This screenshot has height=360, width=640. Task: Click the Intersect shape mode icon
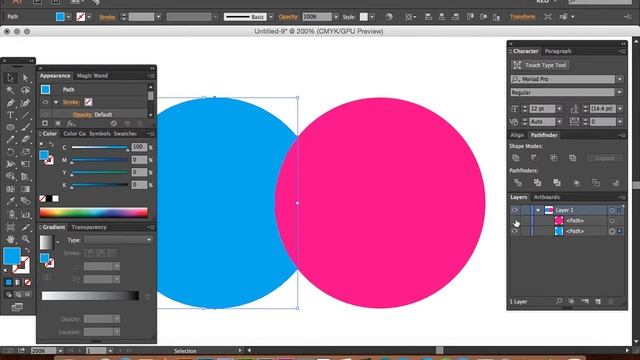click(553, 158)
